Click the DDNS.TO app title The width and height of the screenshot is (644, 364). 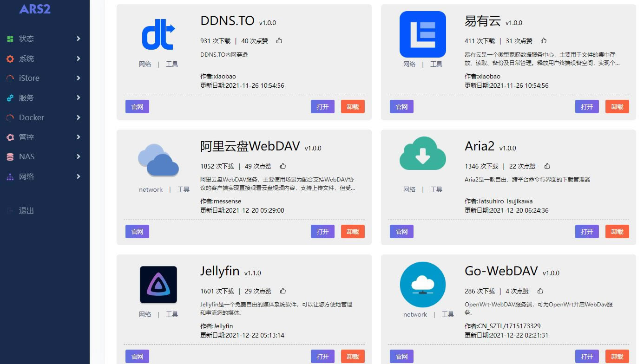pos(227,21)
